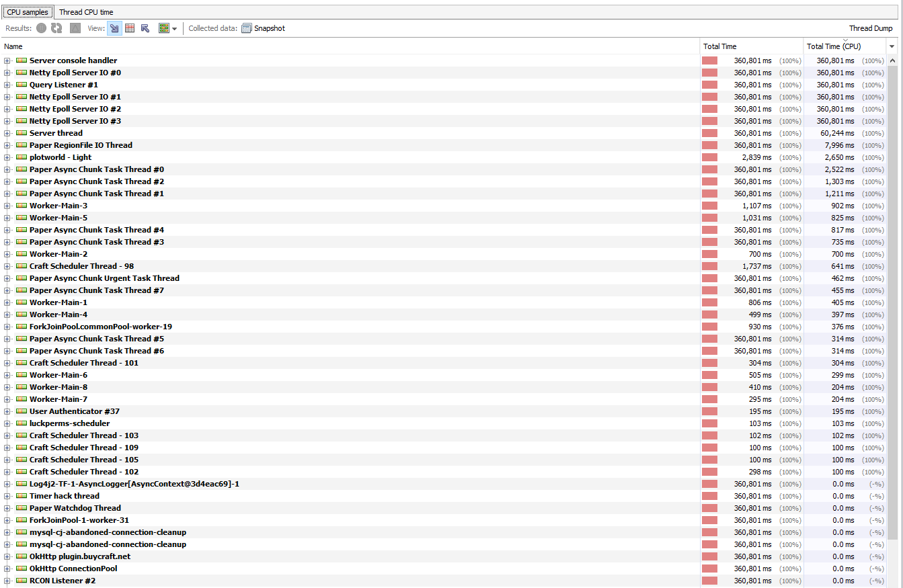Click the User Authenticator #37 thread icon
Image resolution: width=903 pixels, height=588 pixels.
coord(22,411)
